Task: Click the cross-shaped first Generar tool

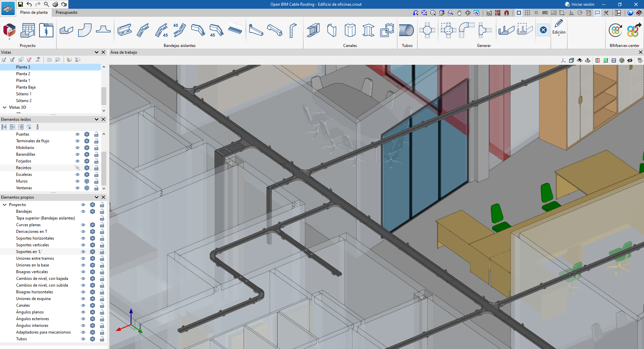Action: point(427,31)
